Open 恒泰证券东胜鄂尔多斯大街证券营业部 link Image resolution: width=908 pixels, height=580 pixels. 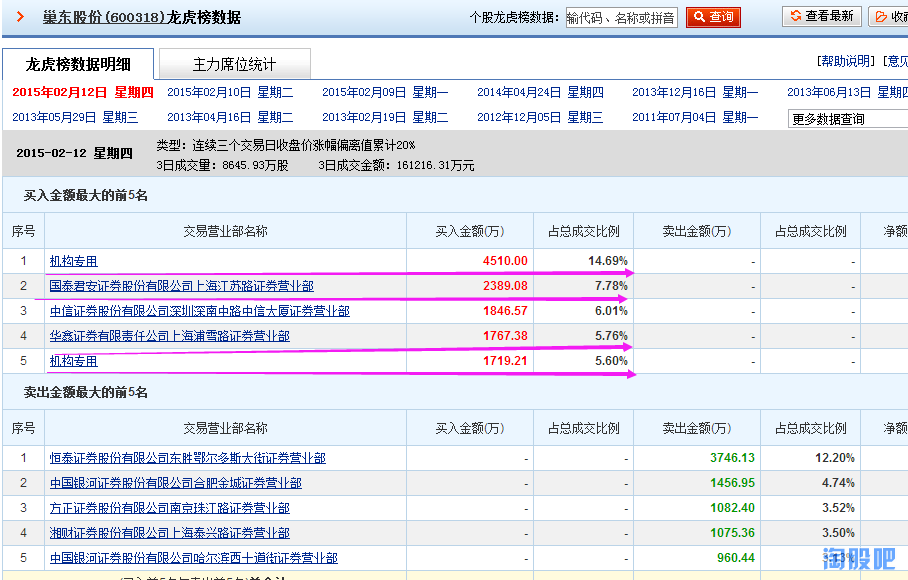(188, 458)
